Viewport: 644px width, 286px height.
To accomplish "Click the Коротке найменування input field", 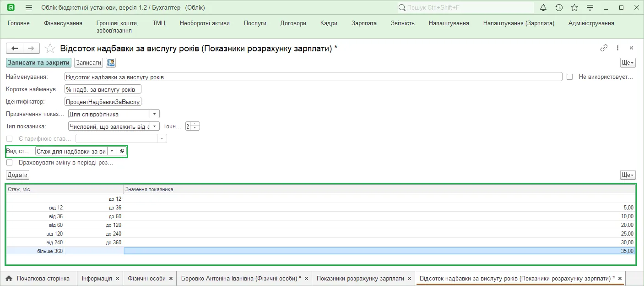I will click(103, 89).
